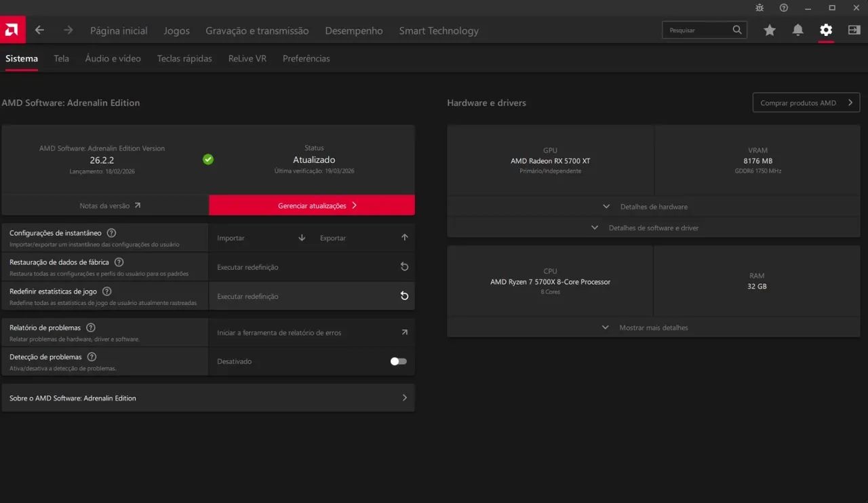
Task: Click the Importar down arrow icon
Action: [302, 238]
